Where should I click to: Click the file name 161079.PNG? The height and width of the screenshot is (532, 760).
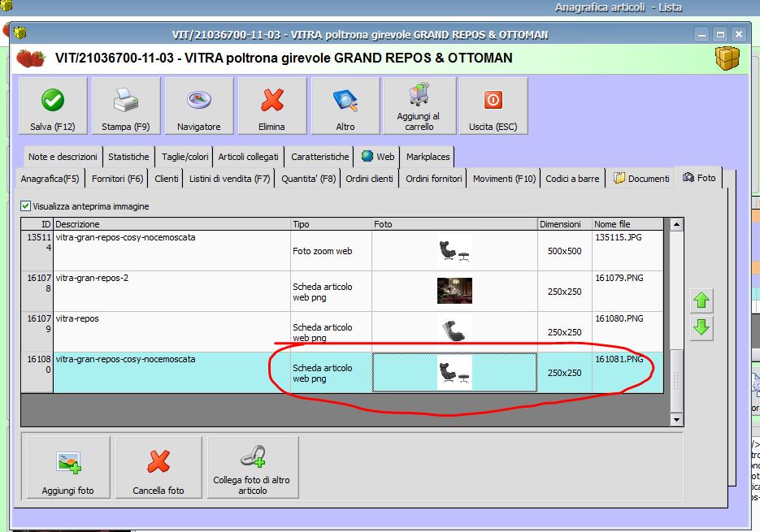point(619,278)
